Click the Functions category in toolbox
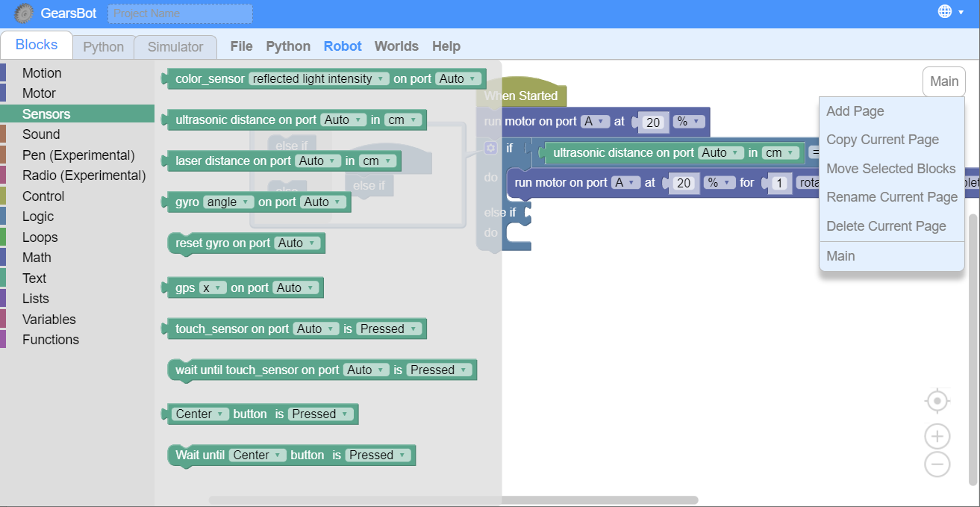Screen dimensions: 980x507 (50, 340)
